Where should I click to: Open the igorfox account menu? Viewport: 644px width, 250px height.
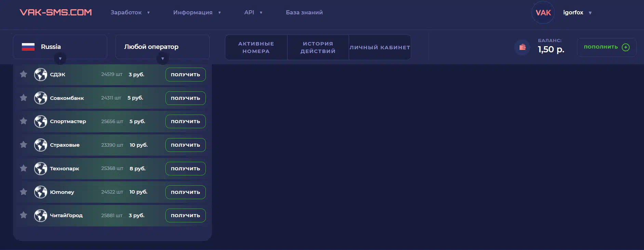577,13
